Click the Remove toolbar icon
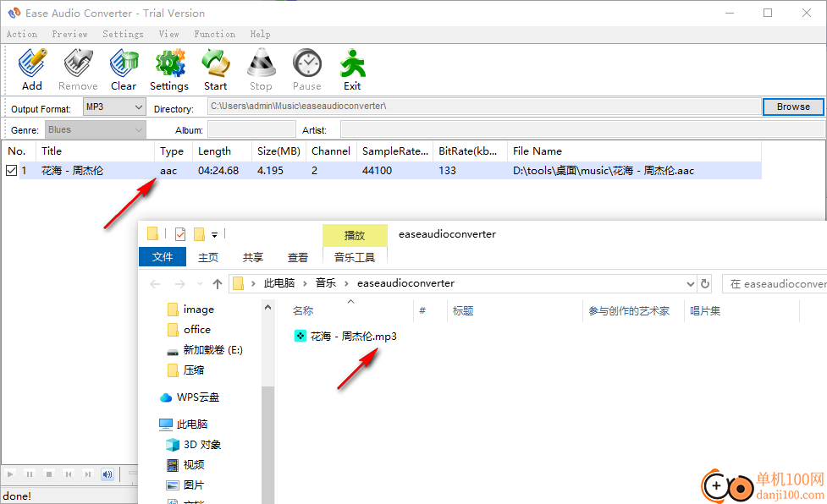The image size is (827, 504). pos(78,69)
